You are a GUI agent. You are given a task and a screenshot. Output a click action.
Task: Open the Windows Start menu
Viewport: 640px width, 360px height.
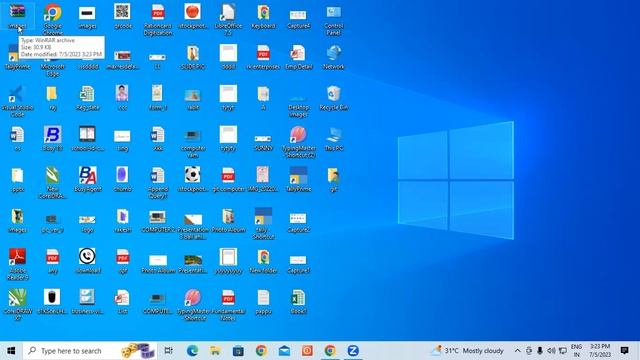click(x=11, y=351)
